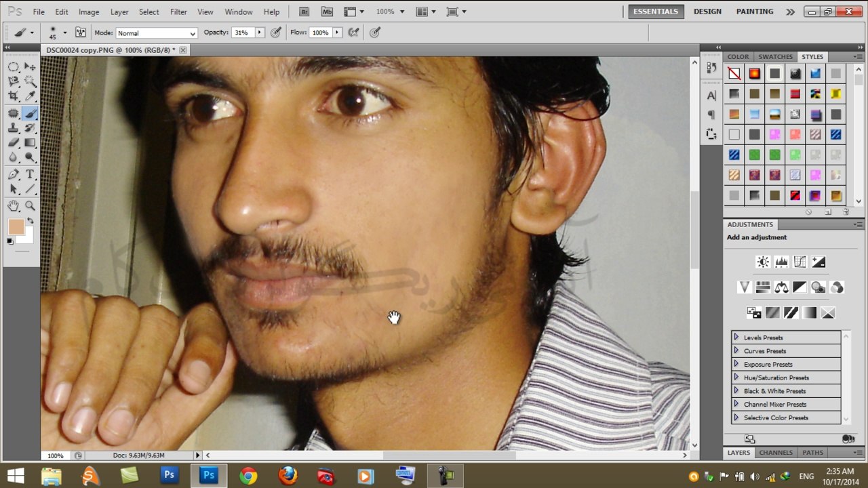The height and width of the screenshot is (488, 868).
Task: Switch to the Painting workspace
Action: 755,12
